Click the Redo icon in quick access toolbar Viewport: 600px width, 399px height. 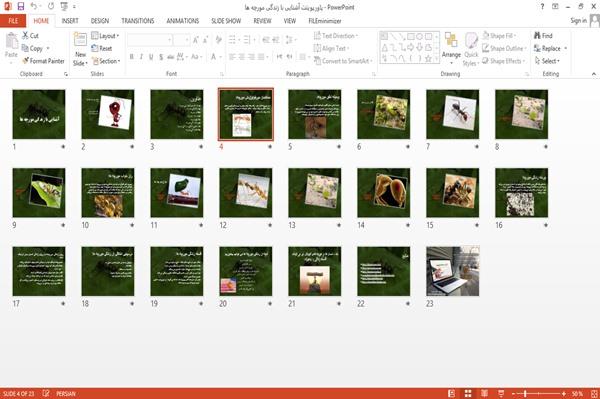[x=51, y=7]
